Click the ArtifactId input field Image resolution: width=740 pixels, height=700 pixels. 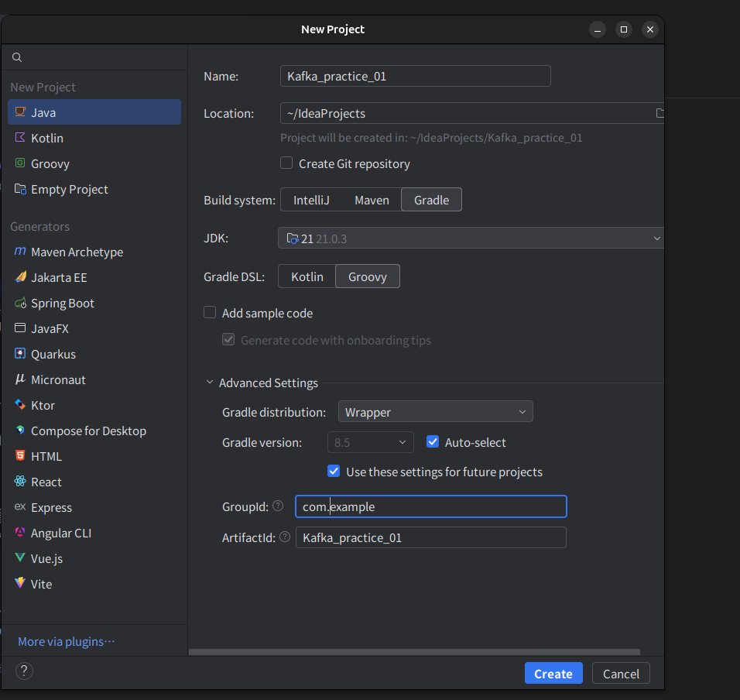point(431,537)
